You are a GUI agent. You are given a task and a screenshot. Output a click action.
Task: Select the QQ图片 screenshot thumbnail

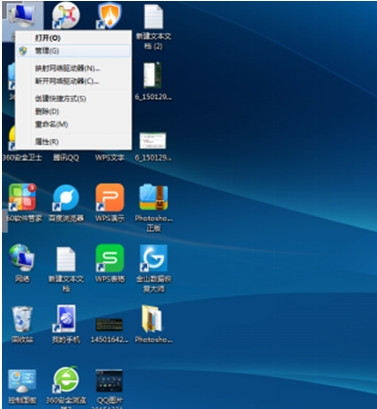[x=109, y=381]
